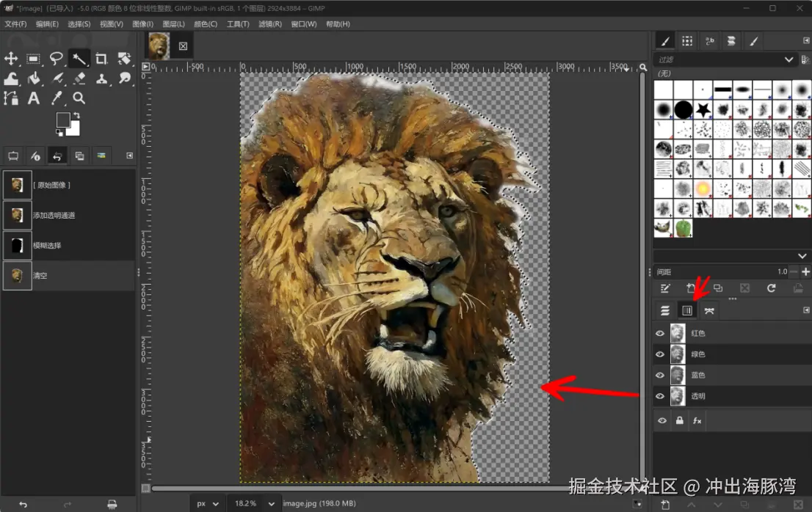
Task: Switch to the Tool Options tab
Action: (13, 156)
